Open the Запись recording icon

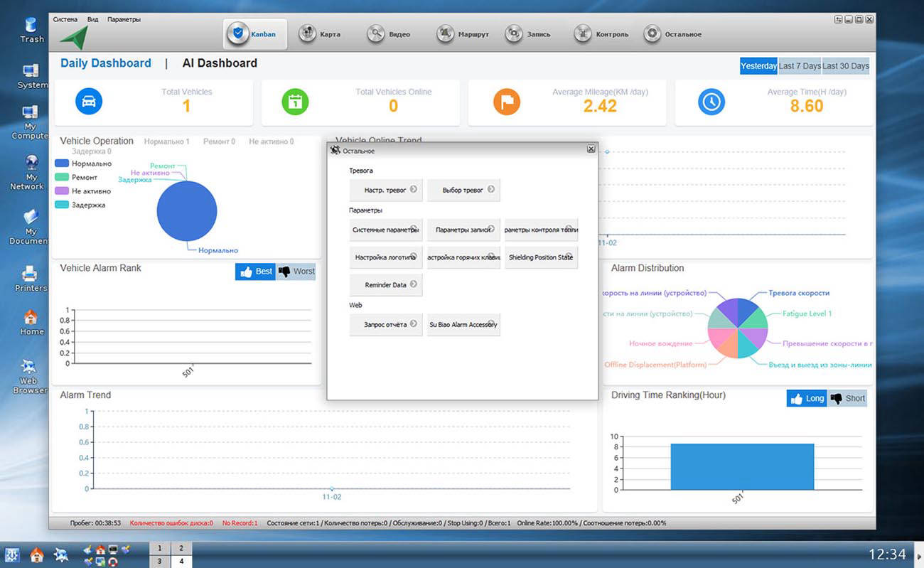coord(514,34)
